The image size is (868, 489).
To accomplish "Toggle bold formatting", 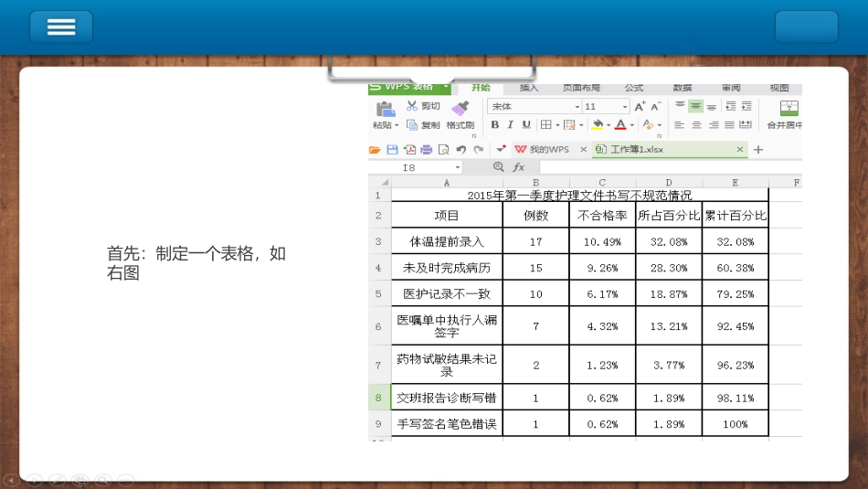I will pos(495,124).
